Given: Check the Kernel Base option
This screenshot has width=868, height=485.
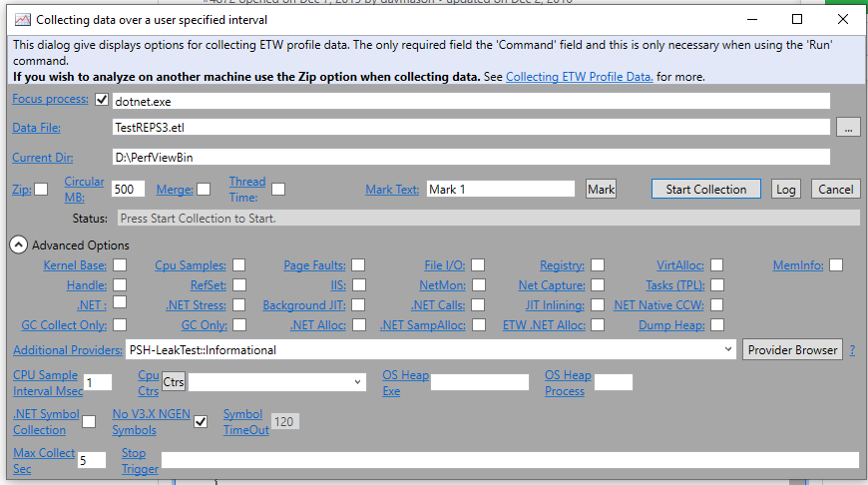Looking at the screenshot, I should 120,265.
